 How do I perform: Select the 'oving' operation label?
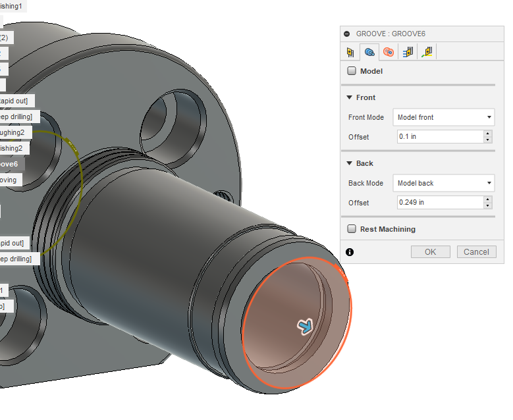click(x=11, y=180)
